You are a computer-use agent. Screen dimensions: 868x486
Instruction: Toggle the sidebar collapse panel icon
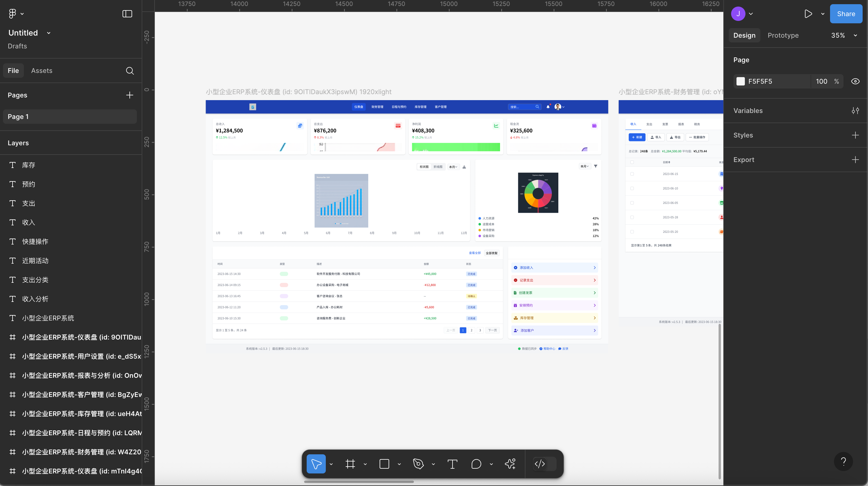127,14
